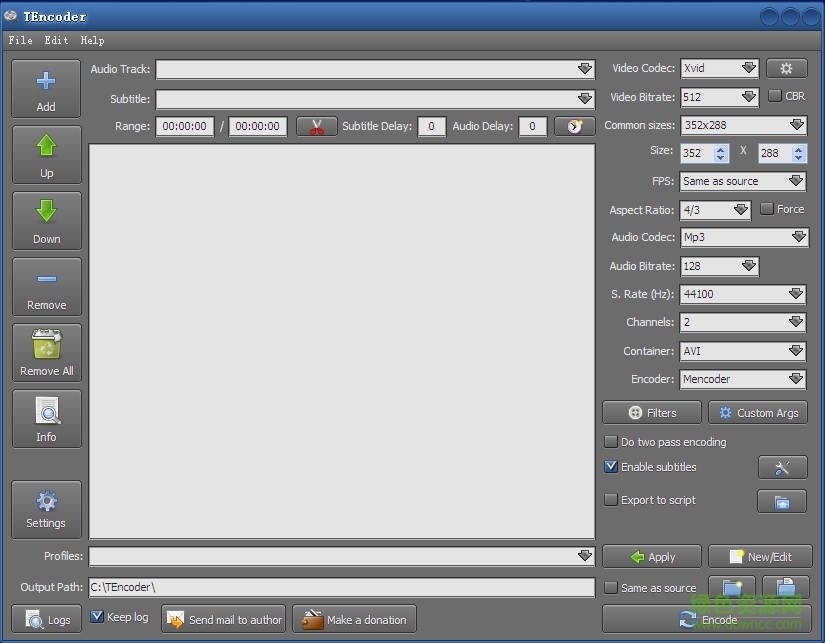
Task: Move item up with green Up arrow
Action: point(46,147)
